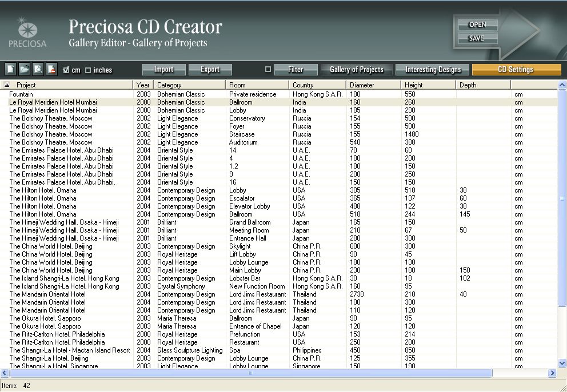Open the CD Settings tab

(x=516, y=70)
